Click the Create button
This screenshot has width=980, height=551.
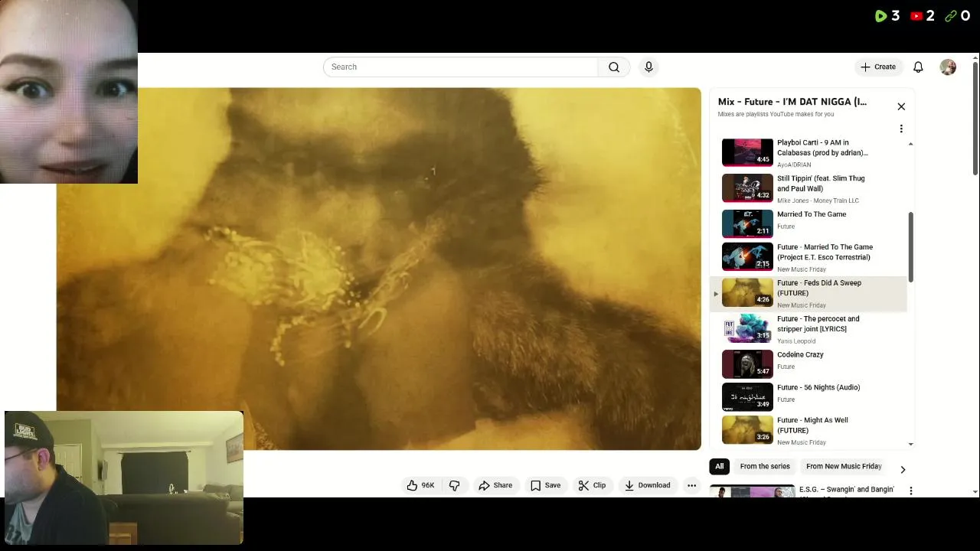coord(878,67)
